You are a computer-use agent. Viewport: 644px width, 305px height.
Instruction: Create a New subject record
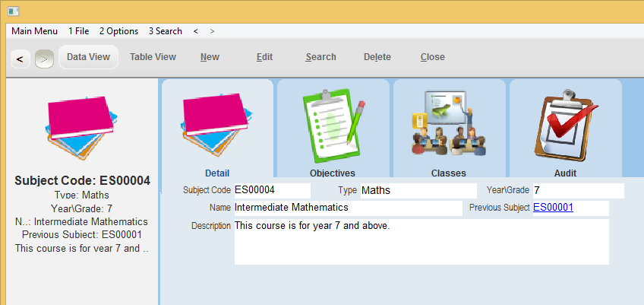[x=210, y=57]
